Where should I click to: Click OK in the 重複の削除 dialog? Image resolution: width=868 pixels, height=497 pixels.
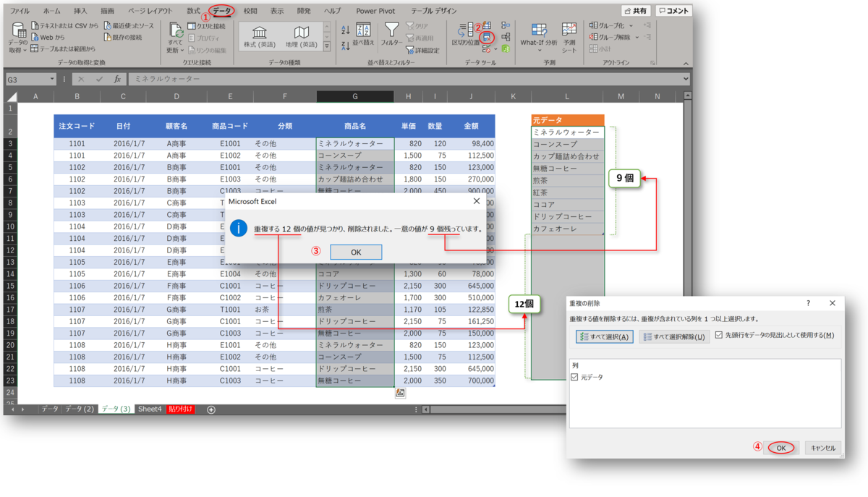[781, 448]
